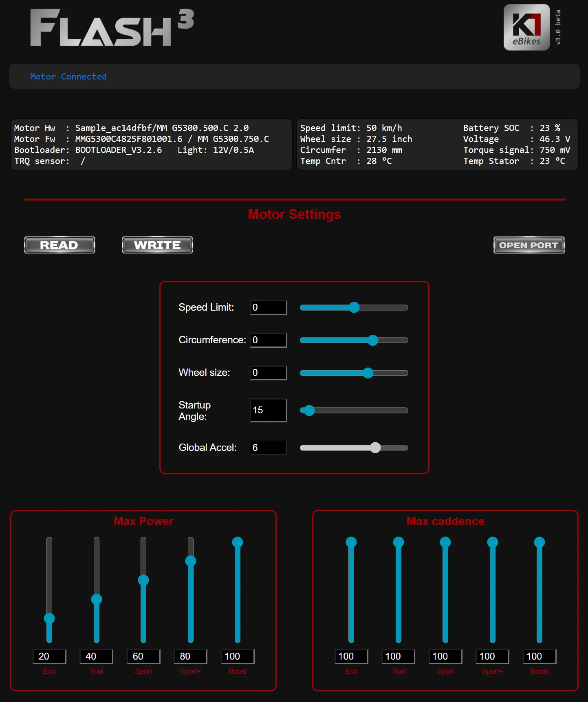588x702 pixels.
Task: Click Max caddence Sport+ slider handle
Action: tap(493, 542)
